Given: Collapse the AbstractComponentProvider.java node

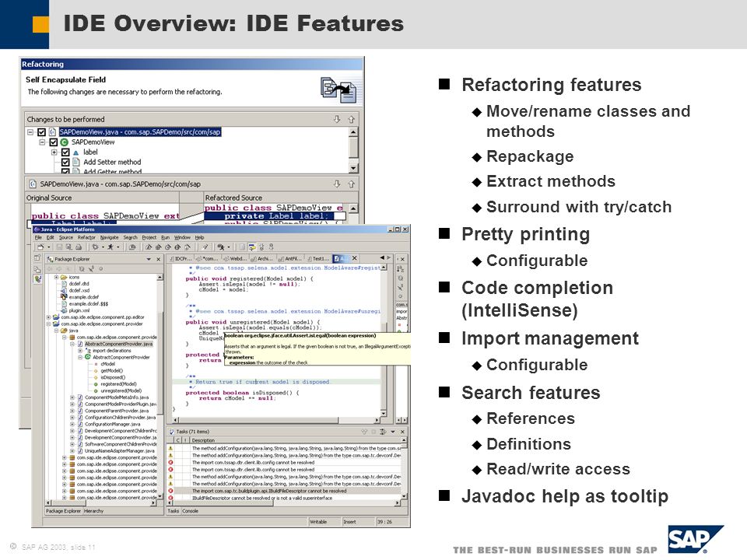Looking at the screenshot, I should coord(72,344).
